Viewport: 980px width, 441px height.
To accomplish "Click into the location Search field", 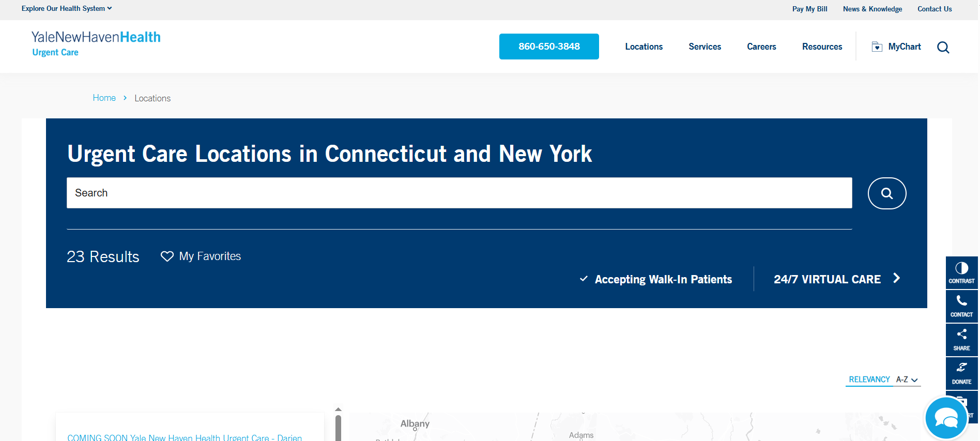I will (459, 193).
